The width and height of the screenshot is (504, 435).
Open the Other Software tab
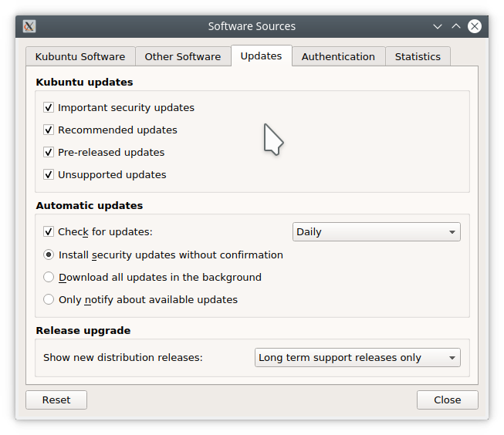point(183,57)
